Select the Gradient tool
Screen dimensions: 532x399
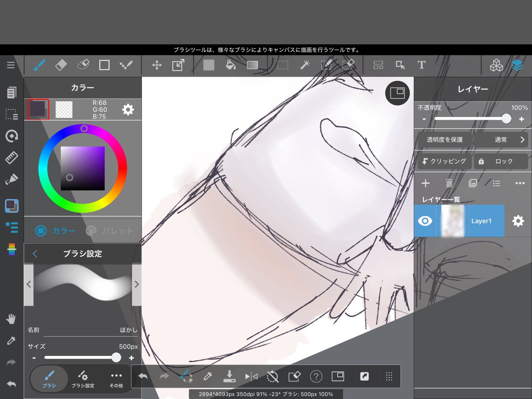252,65
